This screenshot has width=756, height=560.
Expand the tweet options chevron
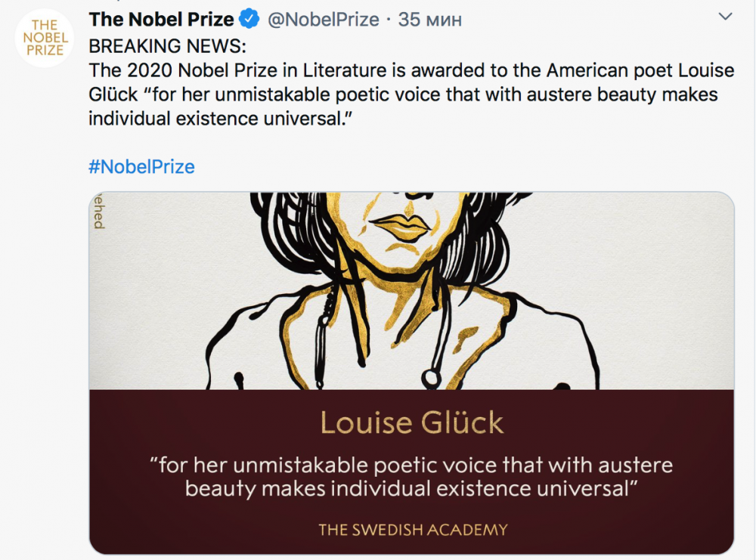coord(724,17)
